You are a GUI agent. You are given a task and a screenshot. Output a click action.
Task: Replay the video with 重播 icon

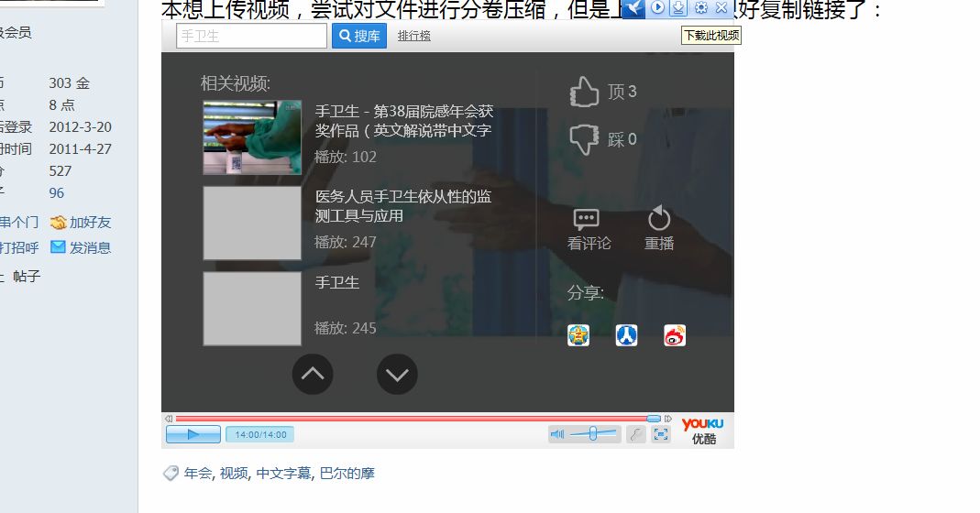(659, 219)
